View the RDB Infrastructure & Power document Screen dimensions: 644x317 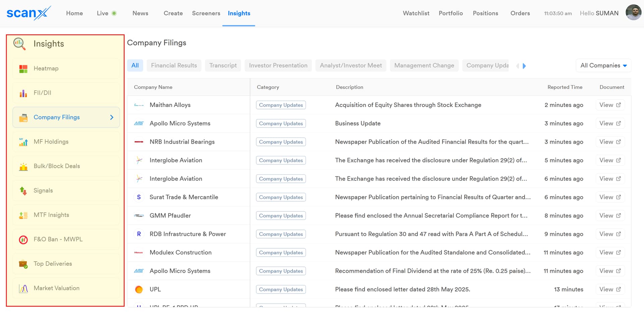tap(610, 234)
